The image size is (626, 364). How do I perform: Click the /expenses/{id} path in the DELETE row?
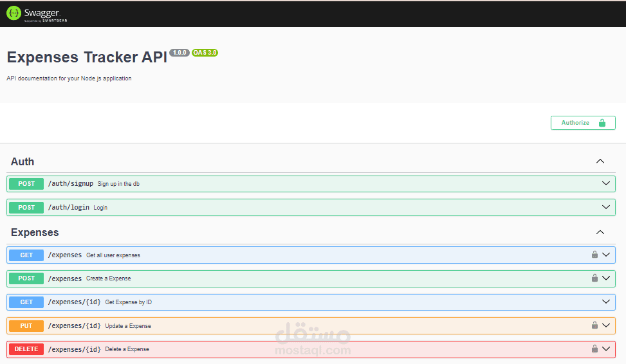tap(74, 349)
